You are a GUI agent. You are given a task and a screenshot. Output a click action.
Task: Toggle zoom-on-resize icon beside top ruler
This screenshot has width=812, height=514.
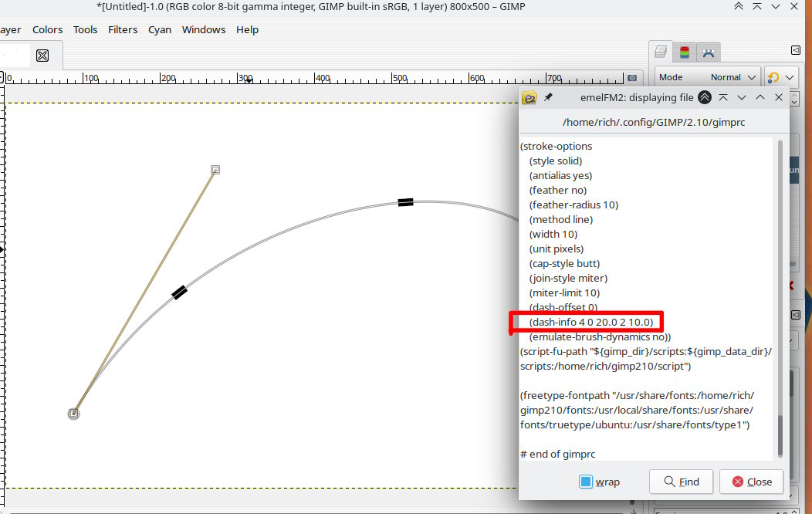point(632,78)
